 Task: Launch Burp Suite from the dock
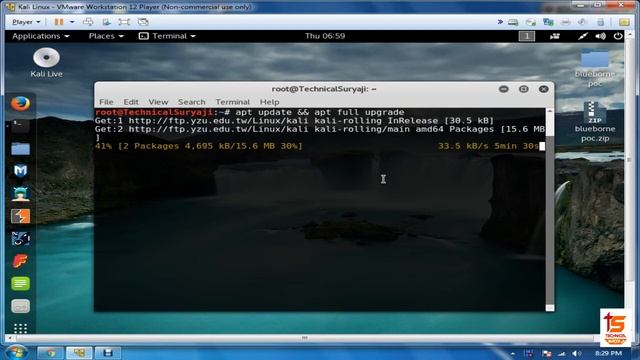click(x=20, y=216)
